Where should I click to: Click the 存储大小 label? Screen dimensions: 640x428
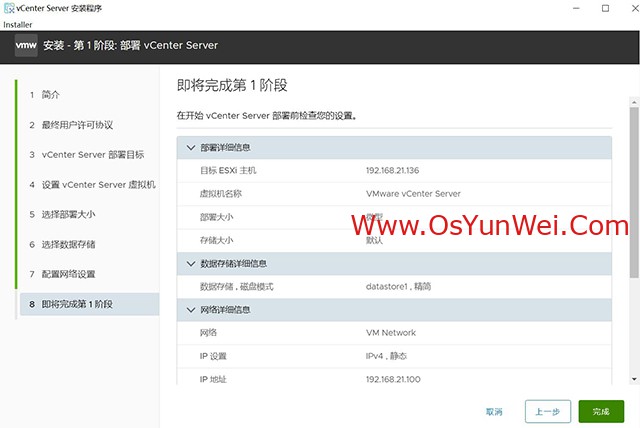click(216, 240)
